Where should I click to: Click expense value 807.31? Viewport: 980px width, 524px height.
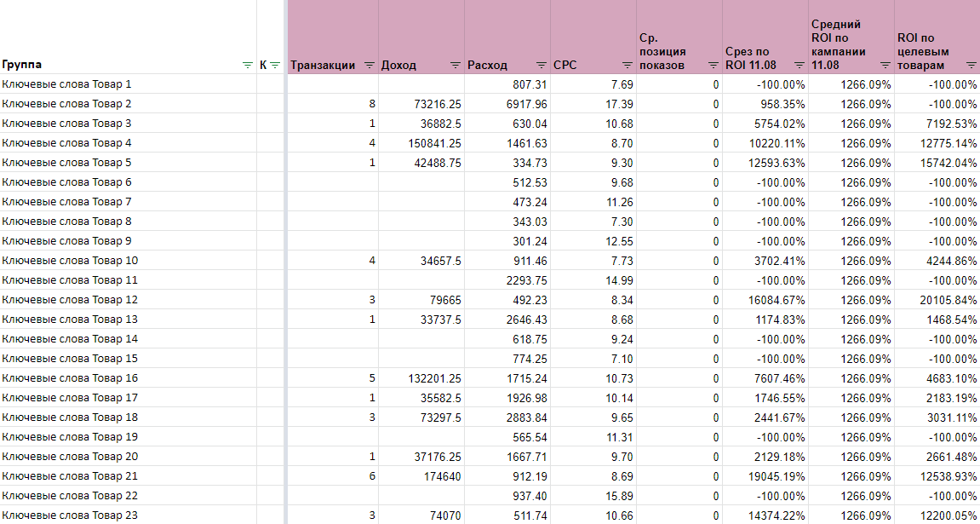530,83
